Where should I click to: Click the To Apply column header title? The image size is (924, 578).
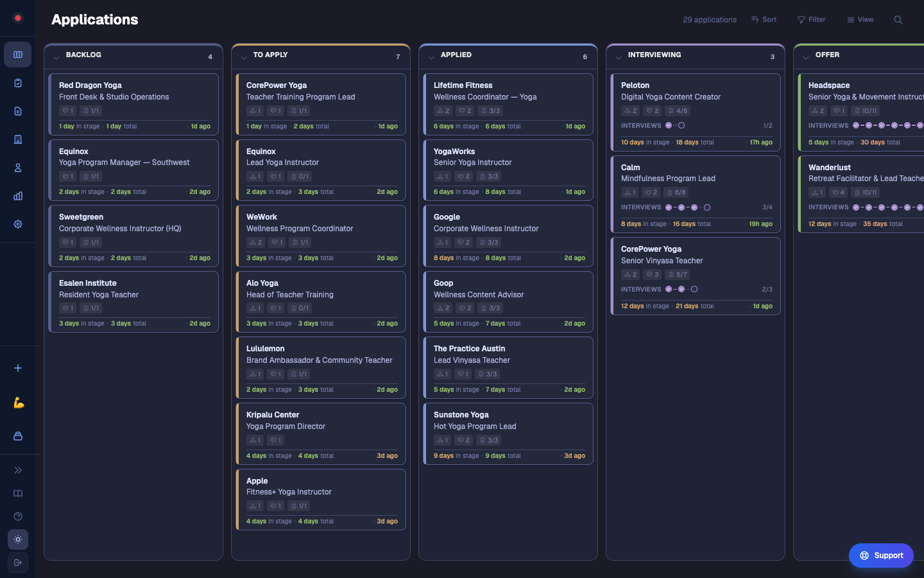pyautogui.click(x=270, y=55)
